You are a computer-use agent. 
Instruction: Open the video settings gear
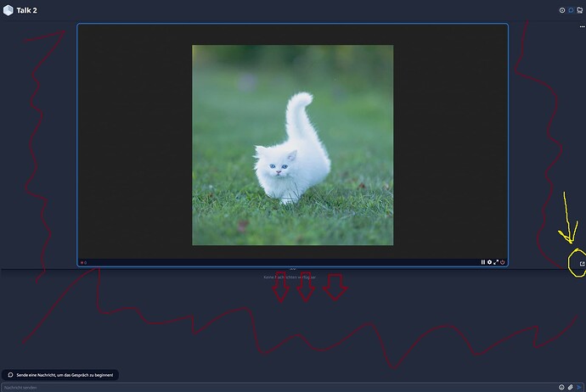point(490,262)
